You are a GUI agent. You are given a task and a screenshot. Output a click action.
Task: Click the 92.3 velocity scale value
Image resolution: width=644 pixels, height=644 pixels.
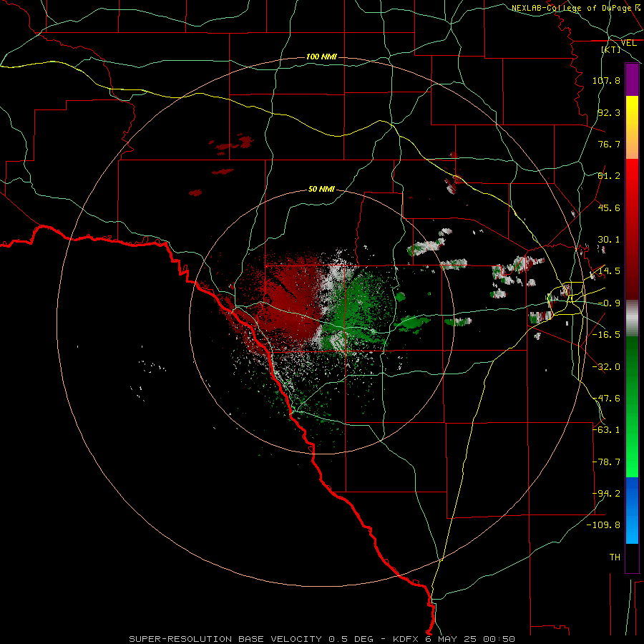coord(609,112)
